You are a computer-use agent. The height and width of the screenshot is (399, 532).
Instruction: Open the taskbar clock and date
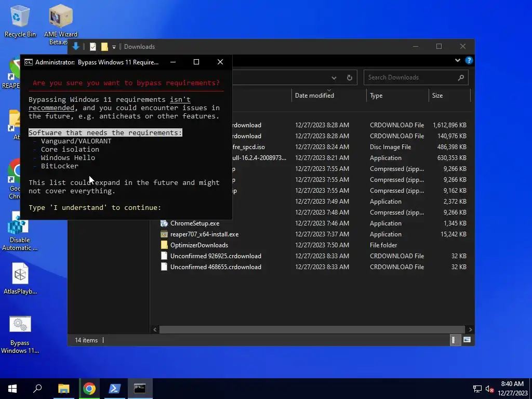(512, 389)
